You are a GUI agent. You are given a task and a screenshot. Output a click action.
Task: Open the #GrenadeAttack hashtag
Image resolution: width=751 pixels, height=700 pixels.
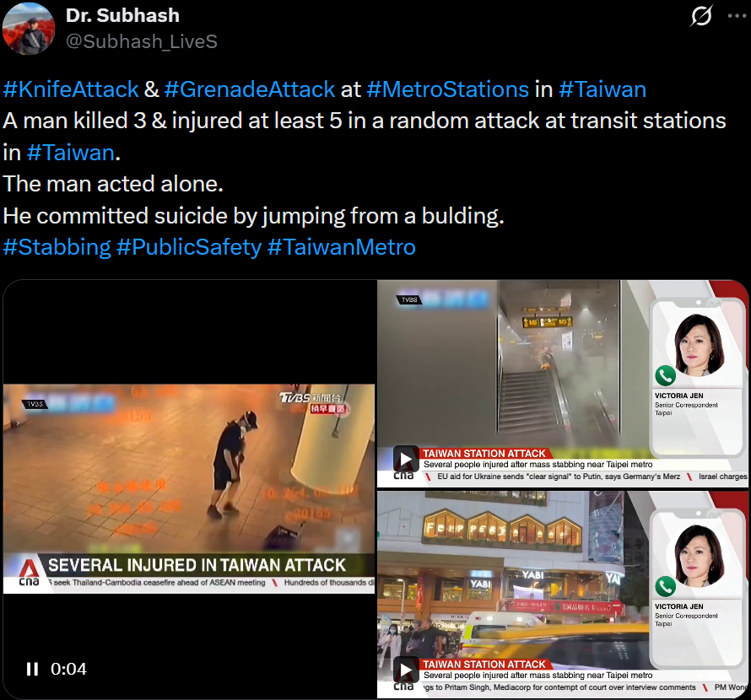(x=250, y=89)
